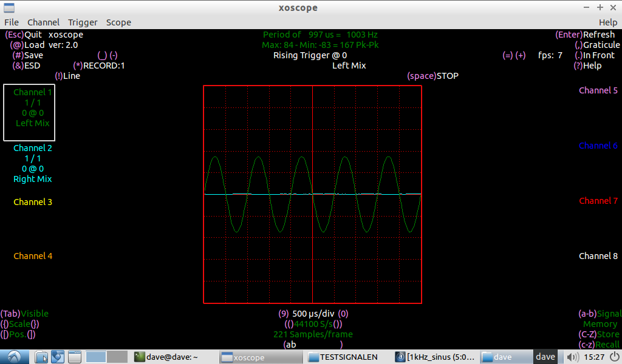The width and height of the screenshot is (622, 364).
Task: Click the (space)STOP control
Action: (x=432, y=76)
